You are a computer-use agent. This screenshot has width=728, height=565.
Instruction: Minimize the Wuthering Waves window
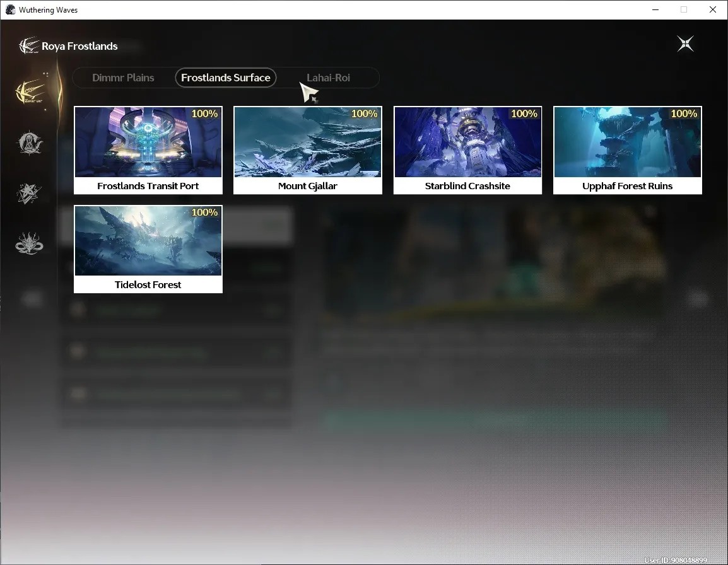point(655,9)
